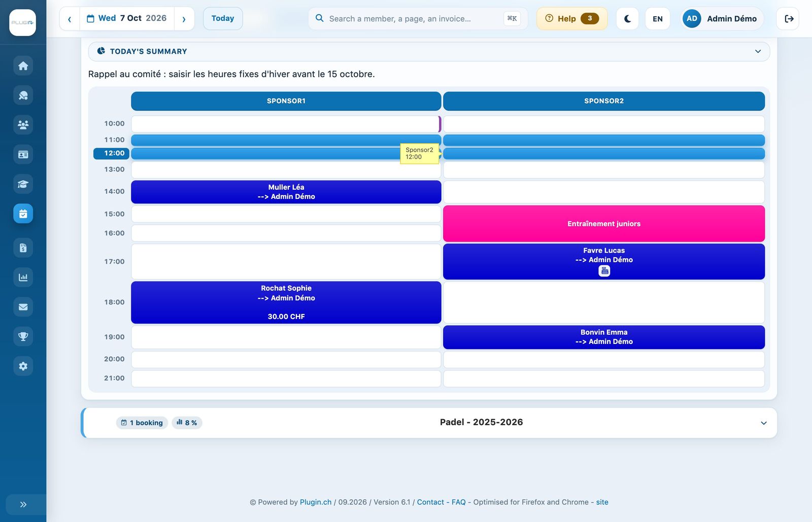The image size is (812, 522).
Task: Expand the sidebar with the double-chevron
Action: coord(23,504)
